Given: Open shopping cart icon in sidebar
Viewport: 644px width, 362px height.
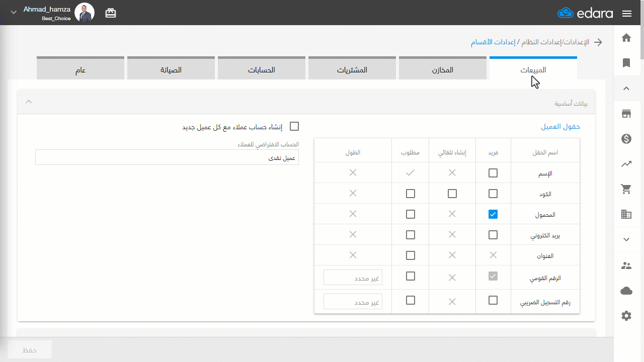Looking at the screenshot, I should coord(626,189).
